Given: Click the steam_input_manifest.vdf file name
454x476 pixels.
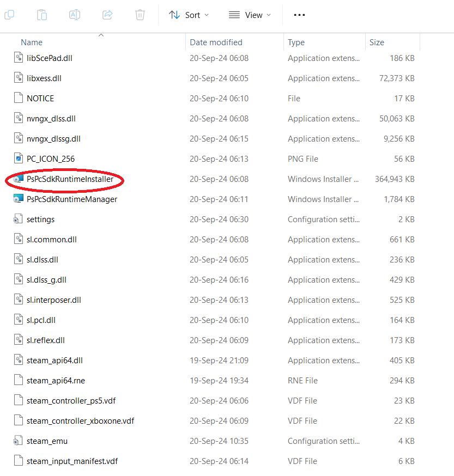Looking at the screenshot, I should pos(72,461).
